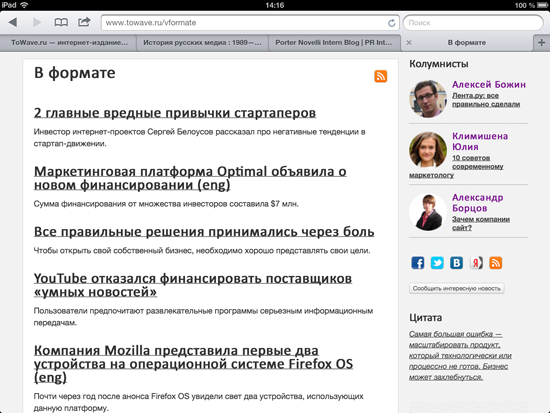Tap the Wi-Fi icon in status bar
550x413 pixels.
click(24, 5)
